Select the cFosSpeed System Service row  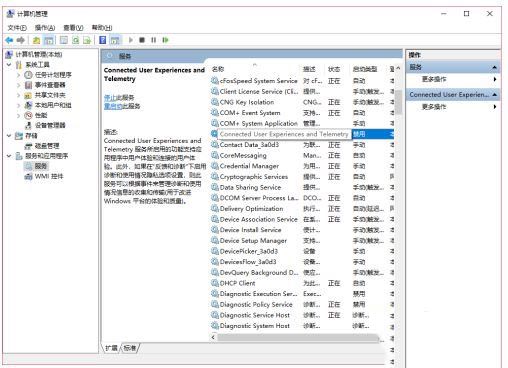point(302,81)
